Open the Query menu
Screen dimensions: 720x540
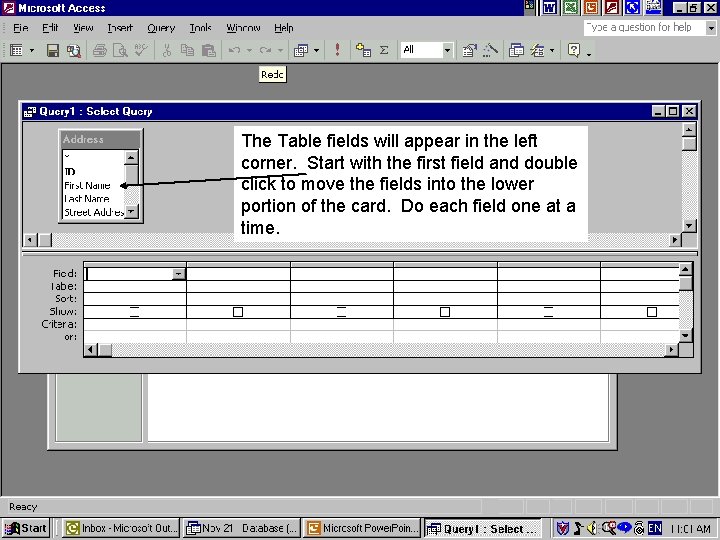[161, 28]
